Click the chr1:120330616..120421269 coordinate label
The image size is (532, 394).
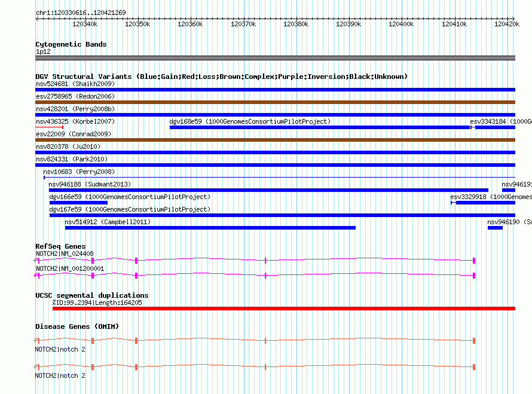tap(81, 13)
